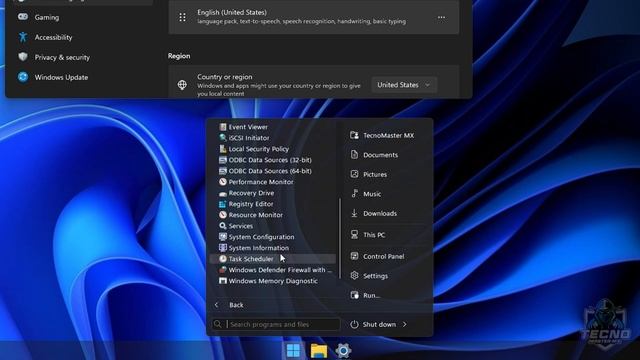This screenshot has width=640, height=360.
Task: Click the Task Scheduler text label
Action: point(251,259)
